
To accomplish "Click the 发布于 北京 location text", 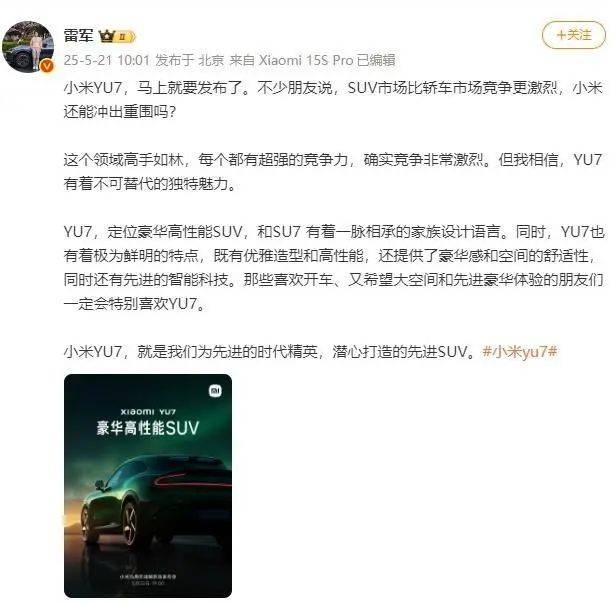I will click(x=190, y=60).
